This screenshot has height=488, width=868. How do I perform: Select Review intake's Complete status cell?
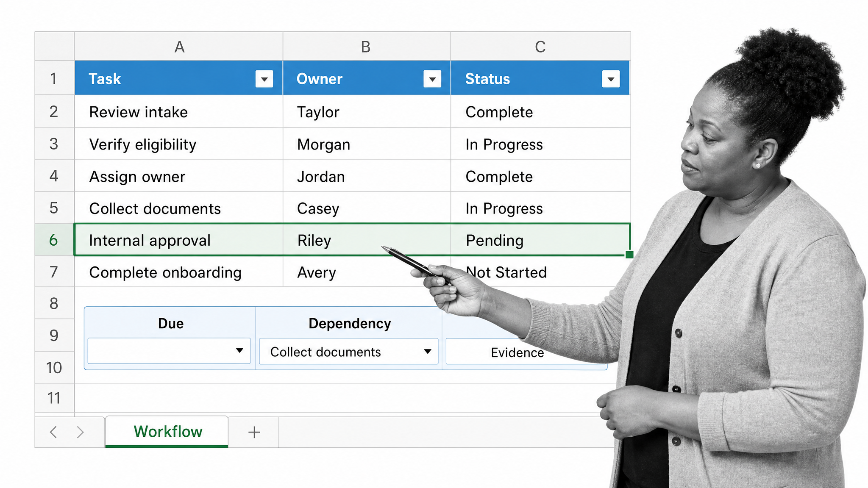[540, 111]
